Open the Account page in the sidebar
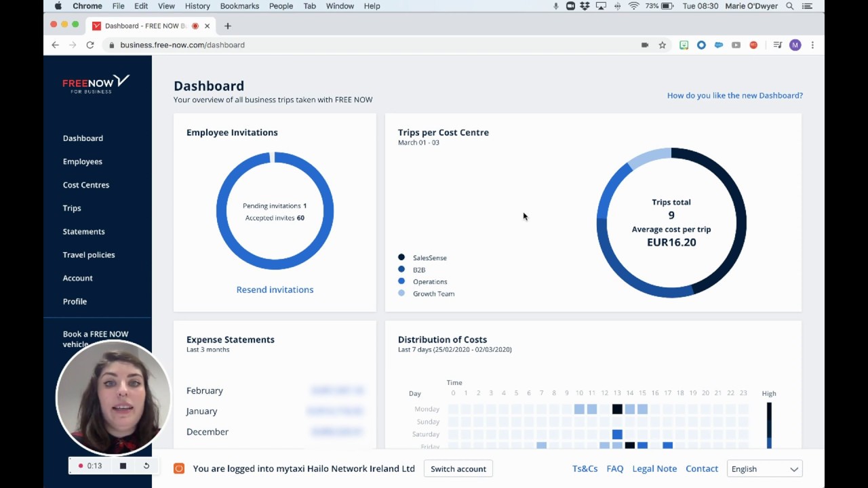The width and height of the screenshot is (868, 488). (78, 278)
